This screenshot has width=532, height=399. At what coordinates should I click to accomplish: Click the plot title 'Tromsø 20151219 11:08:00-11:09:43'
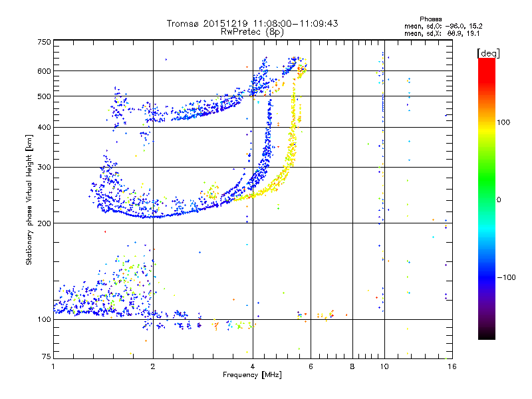click(252, 23)
